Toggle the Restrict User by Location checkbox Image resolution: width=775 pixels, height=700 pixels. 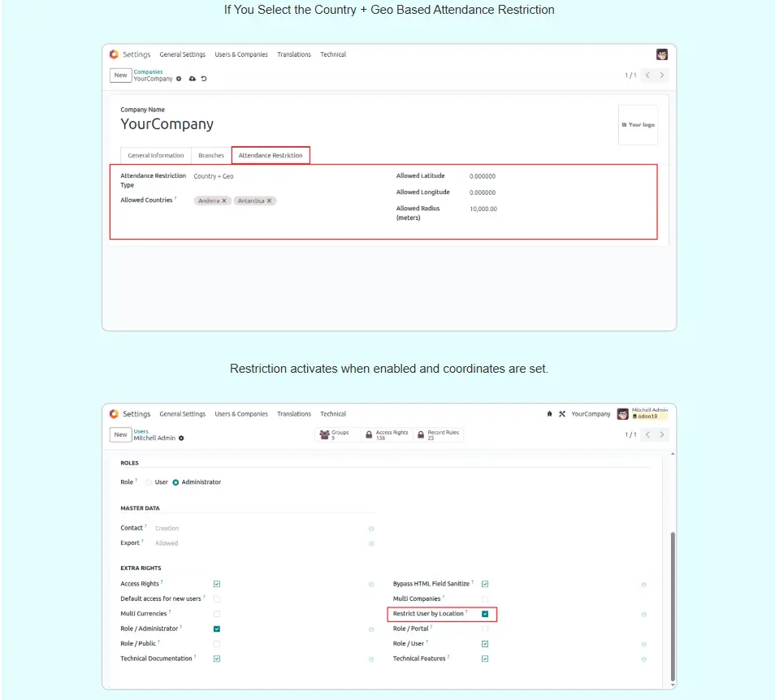[x=485, y=614]
